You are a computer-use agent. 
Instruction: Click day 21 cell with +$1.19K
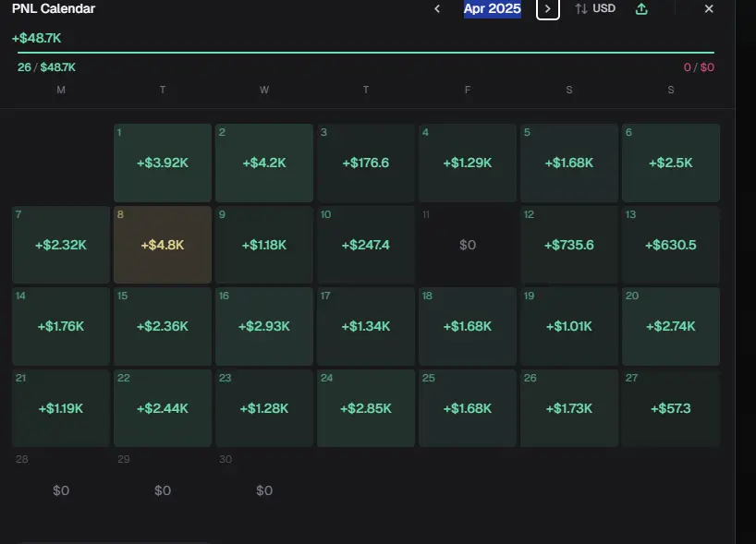61,408
